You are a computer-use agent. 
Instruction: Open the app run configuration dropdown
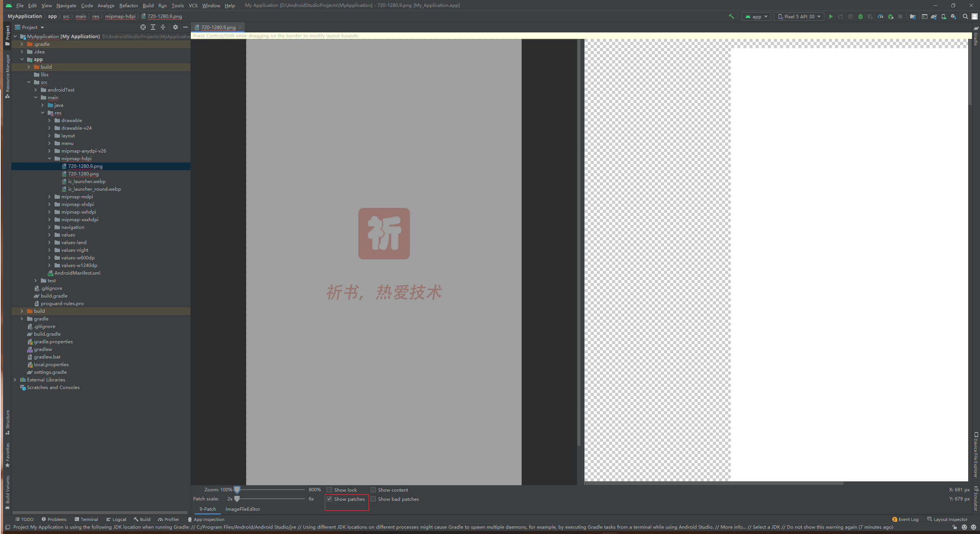[756, 16]
